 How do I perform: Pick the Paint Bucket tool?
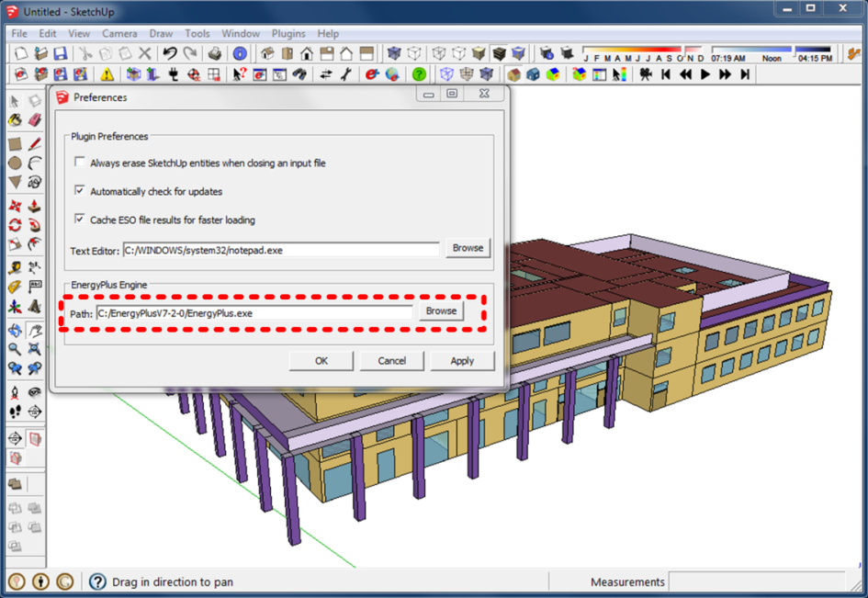[15, 120]
